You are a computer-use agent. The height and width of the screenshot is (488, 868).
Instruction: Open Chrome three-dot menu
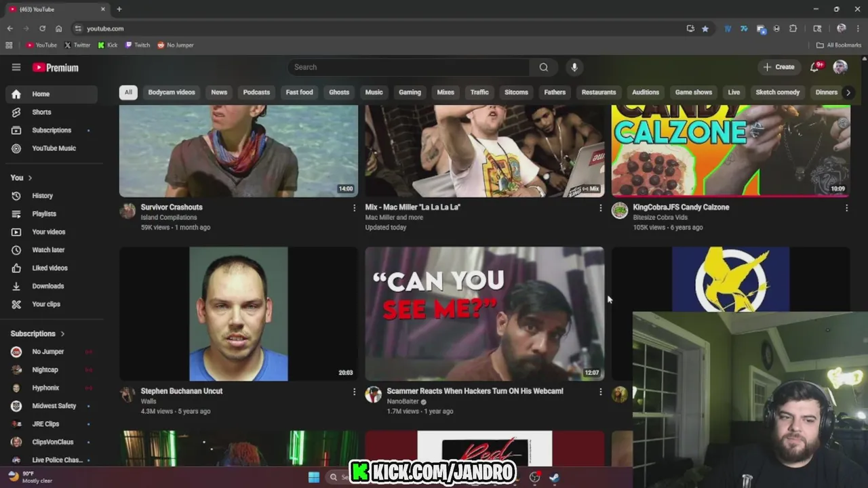coord(856,28)
